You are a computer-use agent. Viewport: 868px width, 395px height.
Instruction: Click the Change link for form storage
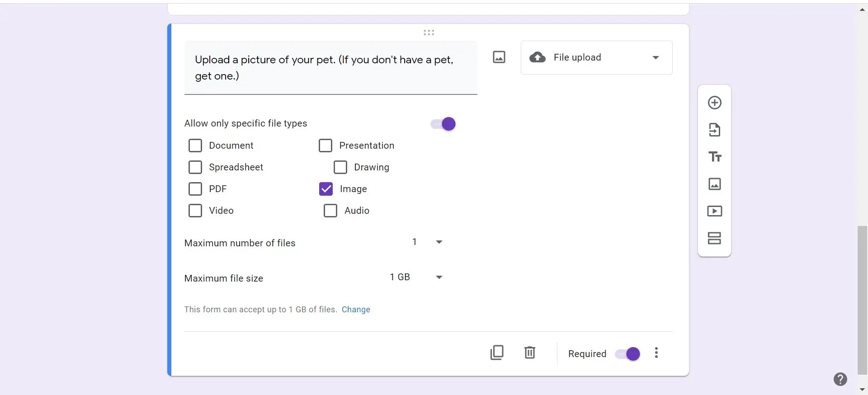pyautogui.click(x=356, y=310)
